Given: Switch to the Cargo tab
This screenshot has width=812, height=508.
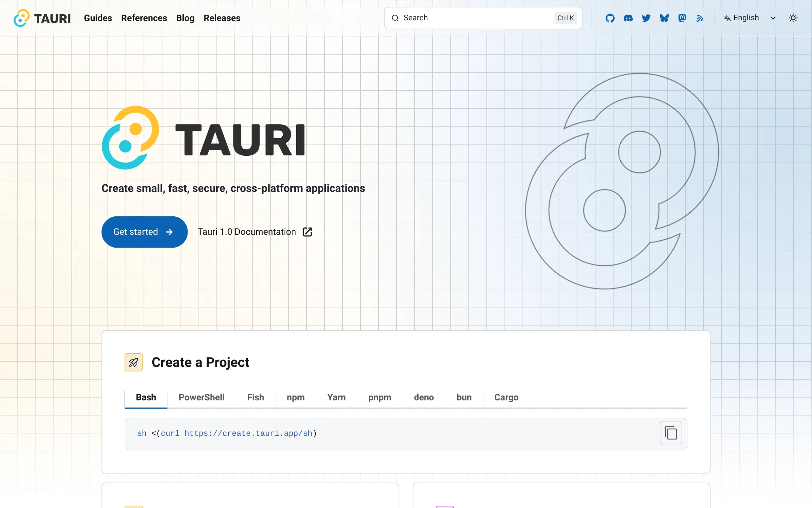Looking at the screenshot, I should tap(506, 397).
